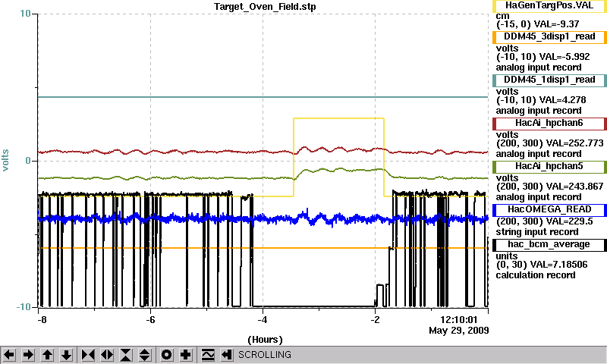Click the waveform graph icon button

click(208, 355)
